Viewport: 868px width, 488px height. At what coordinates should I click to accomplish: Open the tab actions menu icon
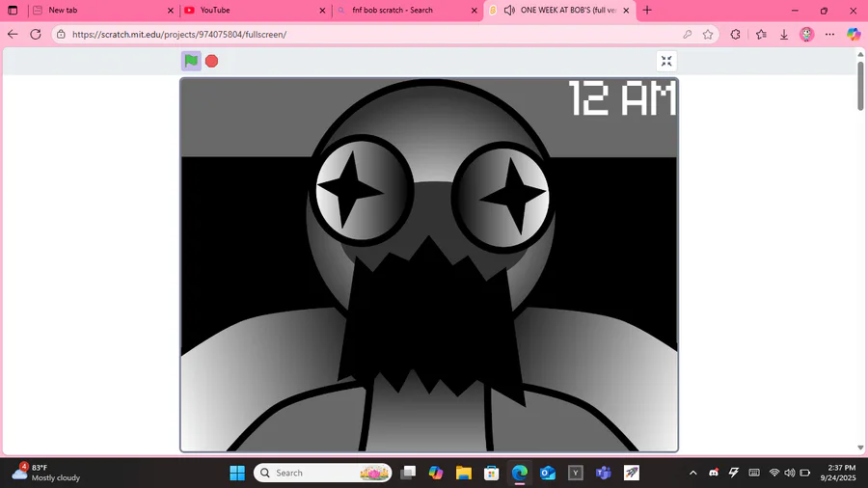(x=13, y=10)
